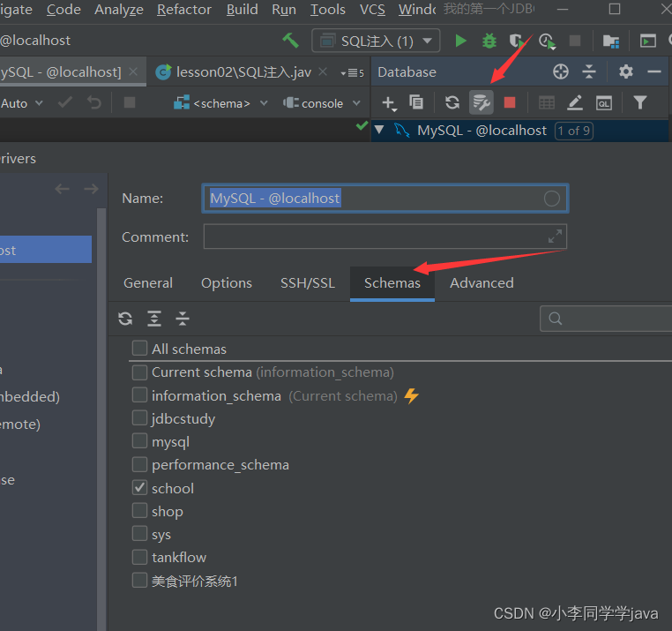Switch to the General tab
672x631 pixels.
(148, 283)
